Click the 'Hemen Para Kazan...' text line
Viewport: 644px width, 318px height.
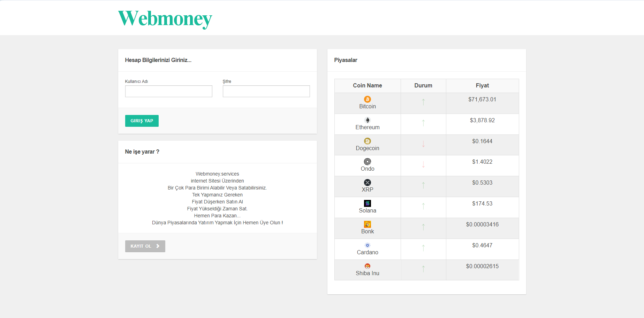217,216
